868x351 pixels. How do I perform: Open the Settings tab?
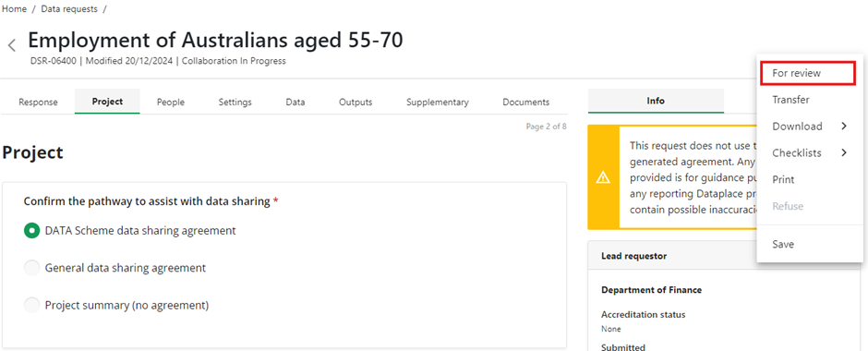[x=235, y=102]
